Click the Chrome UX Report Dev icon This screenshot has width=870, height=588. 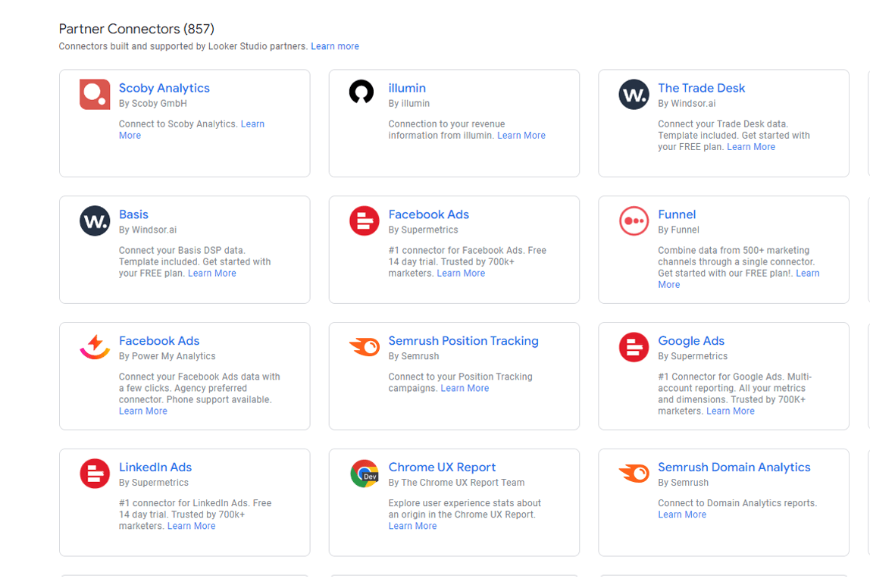[x=365, y=474]
